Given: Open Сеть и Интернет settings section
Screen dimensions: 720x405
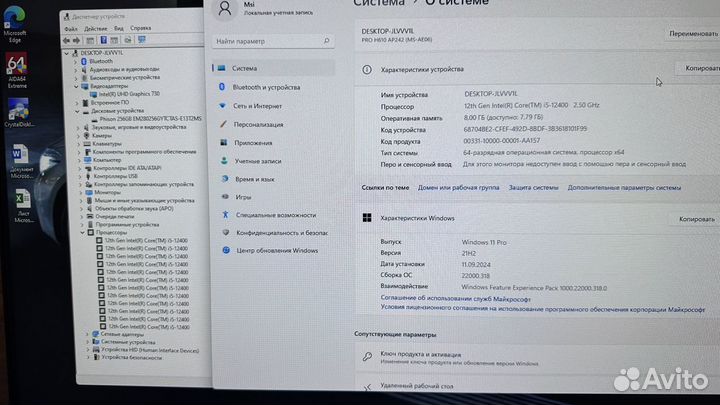Looking at the screenshot, I should point(257,105).
